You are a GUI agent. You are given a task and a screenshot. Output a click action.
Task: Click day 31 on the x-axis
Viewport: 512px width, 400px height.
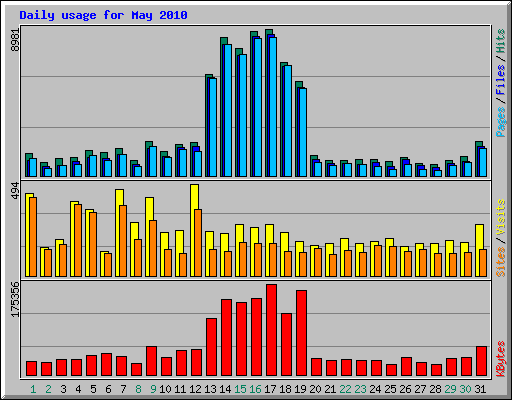pos(480,389)
